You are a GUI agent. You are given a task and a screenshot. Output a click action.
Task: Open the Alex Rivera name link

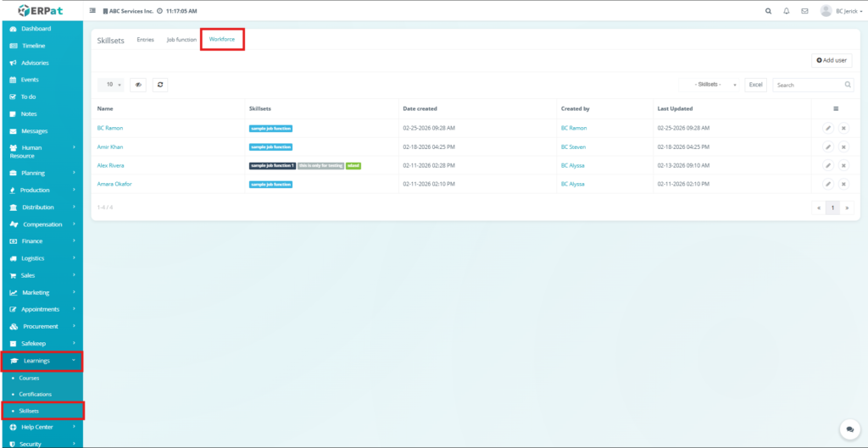[110, 165]
